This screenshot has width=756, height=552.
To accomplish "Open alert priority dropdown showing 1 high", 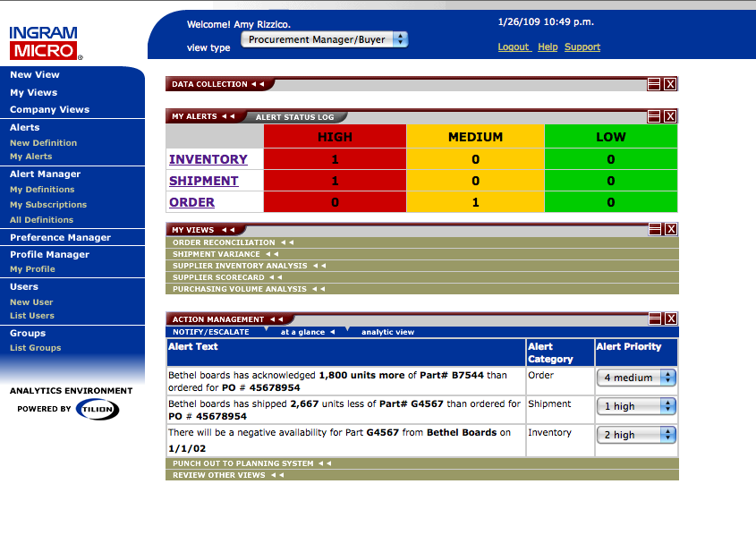I will pyautogui.click(x=636, y=406).
